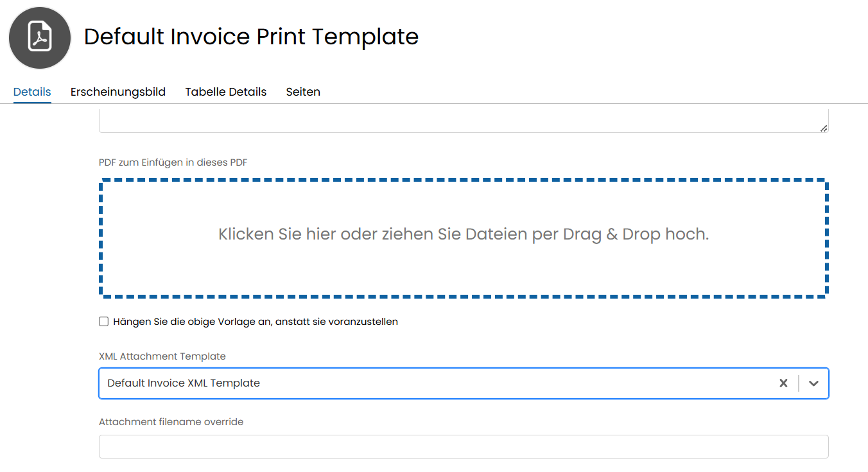Click the 'Default Invoice XML Template' select field

[437, 383]
